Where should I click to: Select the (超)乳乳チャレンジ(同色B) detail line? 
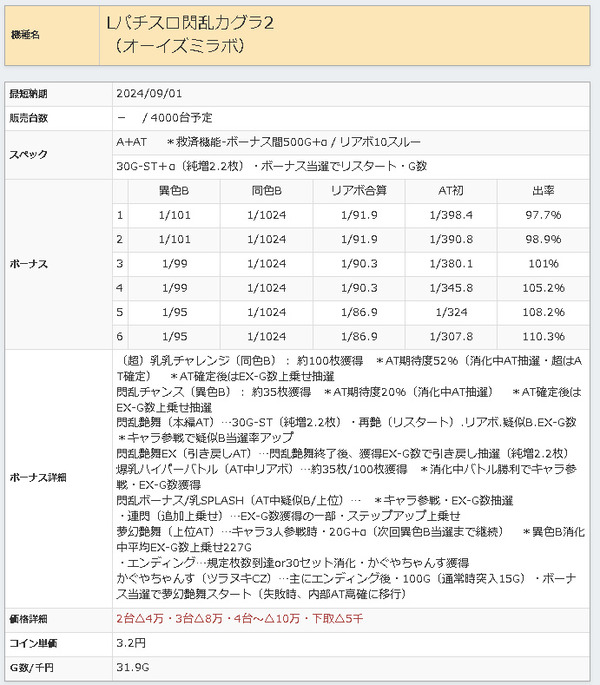click(349, 368)
